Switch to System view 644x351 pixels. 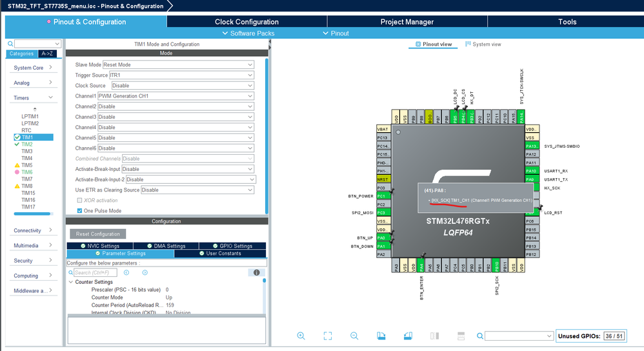483,45
